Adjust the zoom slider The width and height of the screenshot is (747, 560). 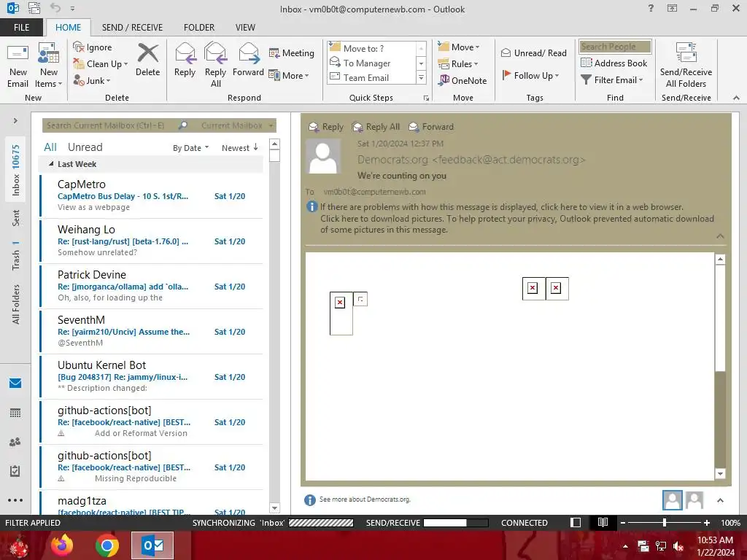pyautogui.click(x=665, y=522)
